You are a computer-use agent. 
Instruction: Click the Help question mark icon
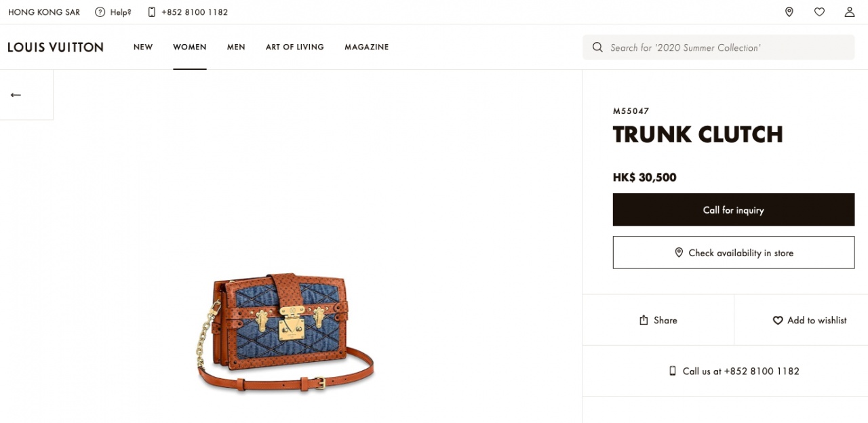pos(100,12)
